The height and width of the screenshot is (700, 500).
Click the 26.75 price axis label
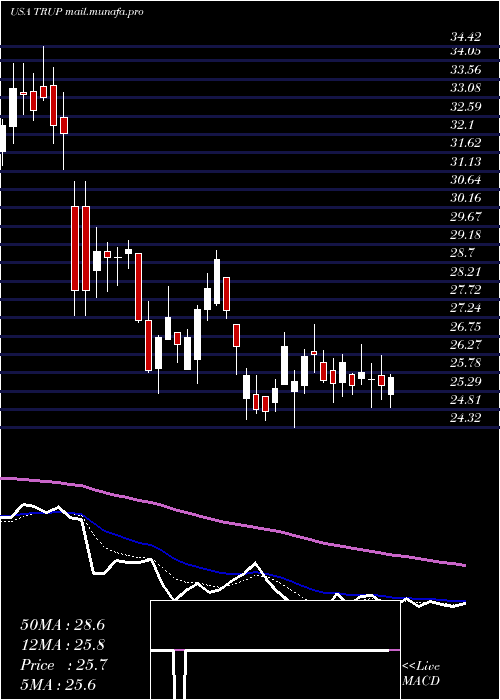coord(466,326)
